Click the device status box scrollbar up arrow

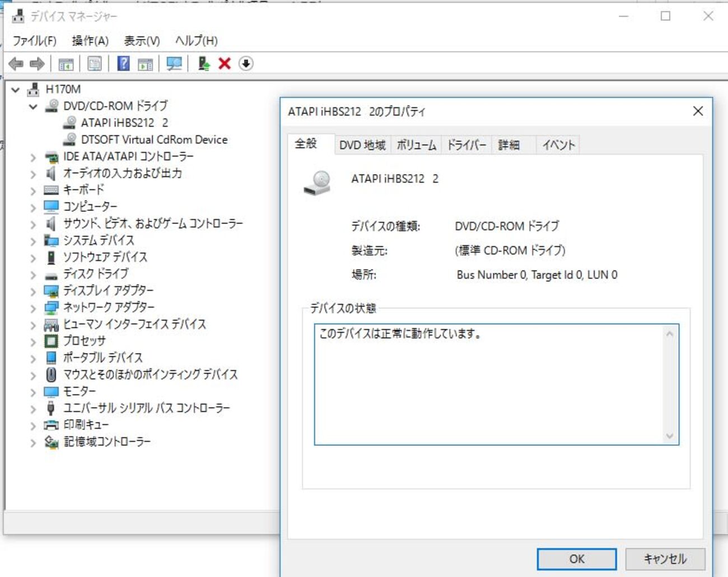click(670, 334)
